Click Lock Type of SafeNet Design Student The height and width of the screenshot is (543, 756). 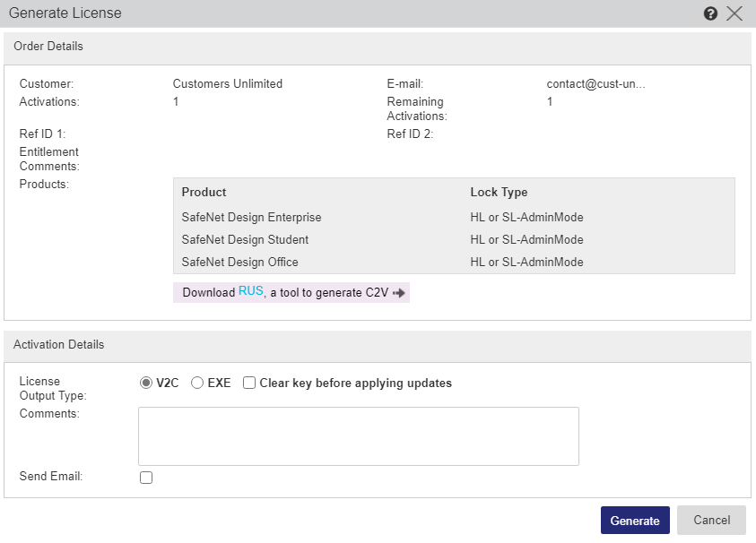[526, 239]
